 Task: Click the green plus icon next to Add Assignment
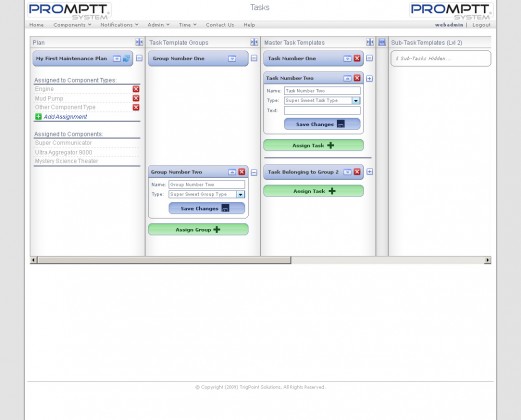(38, 117)
